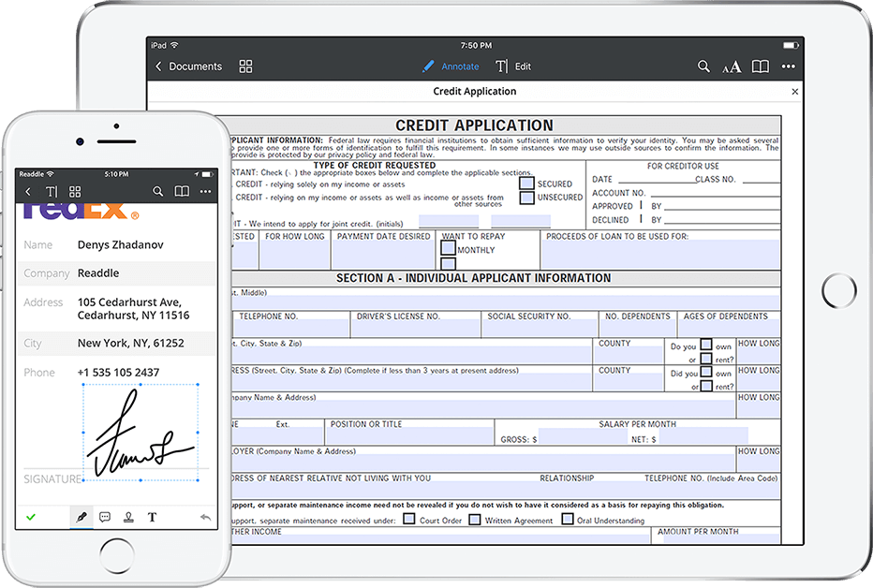Select the bold T text tool on iPhone
This screenshot has height=588, width=873.
[152, 518]
